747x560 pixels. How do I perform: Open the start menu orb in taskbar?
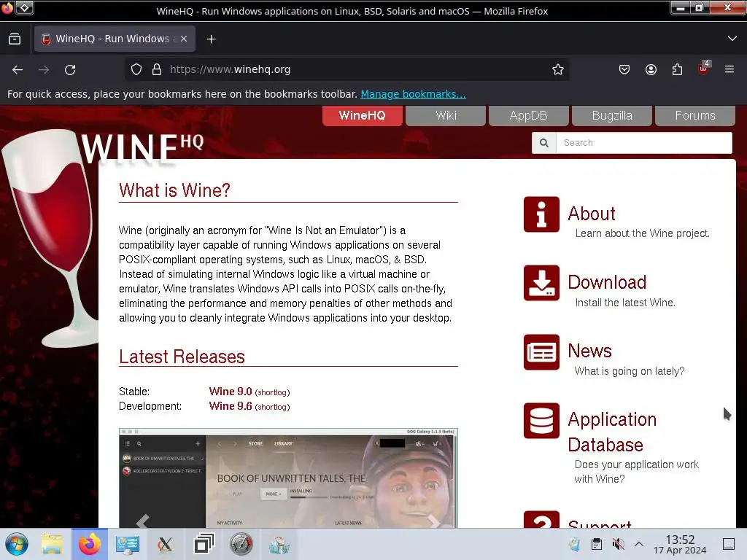point(17,544)
